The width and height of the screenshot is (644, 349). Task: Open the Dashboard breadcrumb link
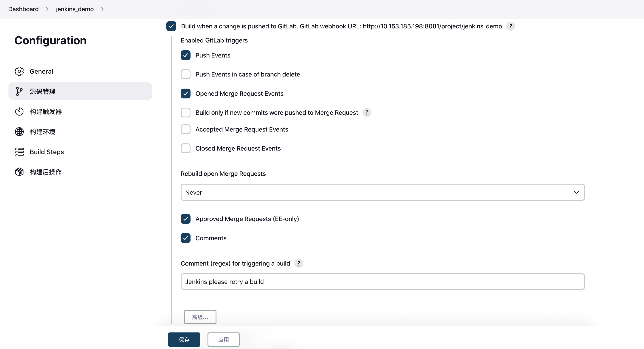point(23,9)
